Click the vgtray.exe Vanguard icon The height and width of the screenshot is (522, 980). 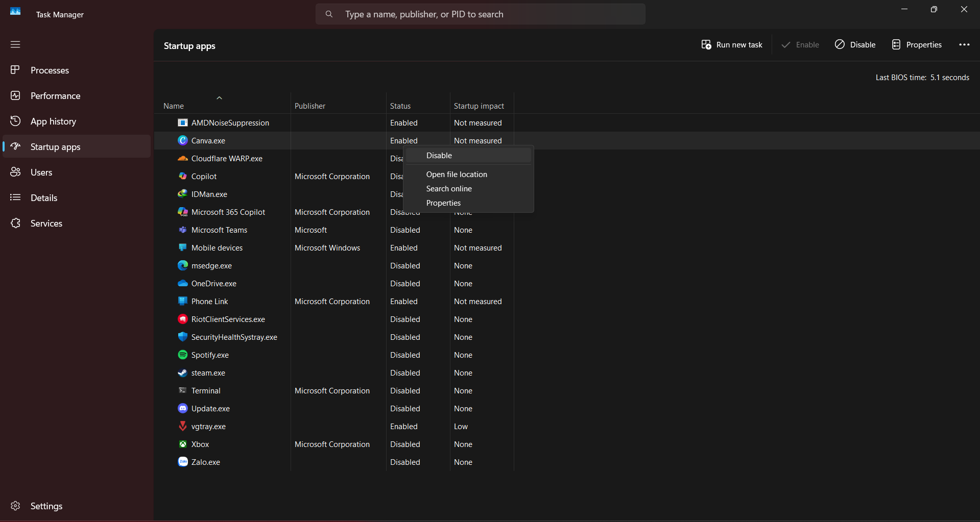pos(183,426)
